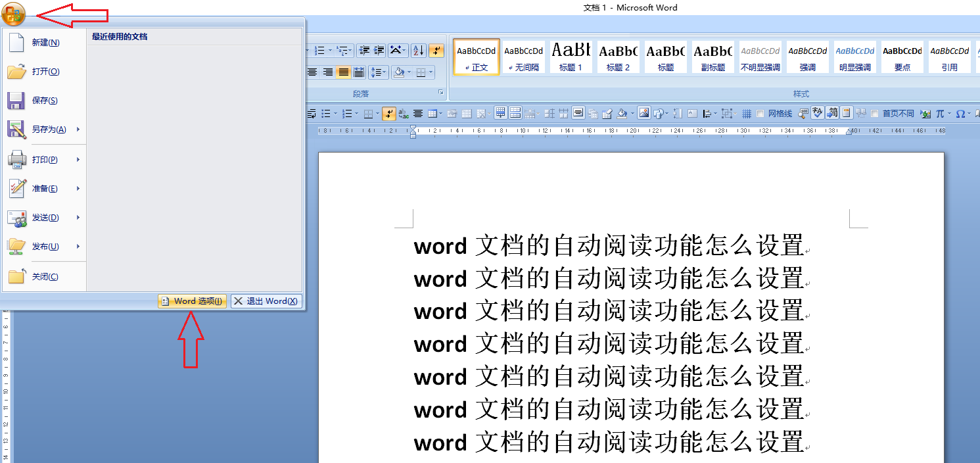Apply the 引用 style

pos(950,57)
